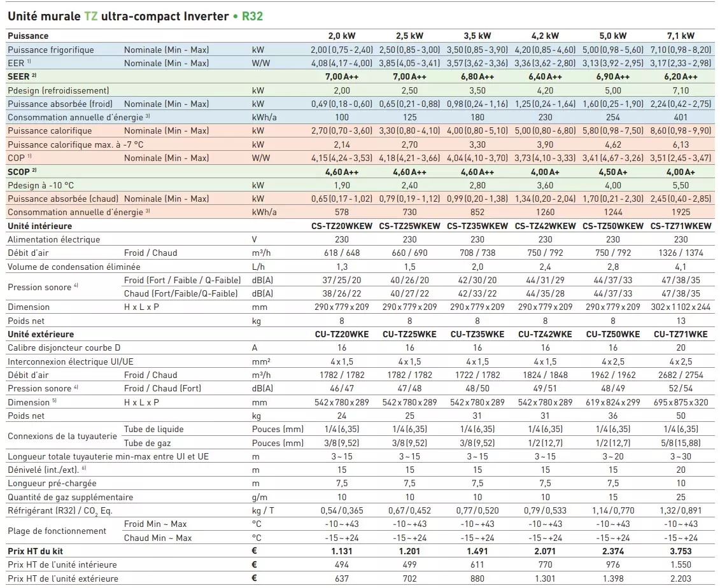Viewport: 720px width, 588px height.
Task: Select indoor model CS-TZ20WKEW
Action: [x=342, y=226]
